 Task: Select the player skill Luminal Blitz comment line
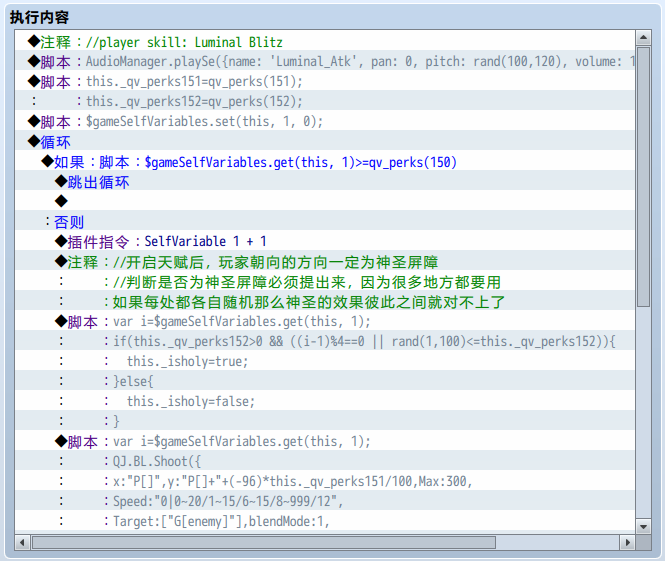pos(325,42)
